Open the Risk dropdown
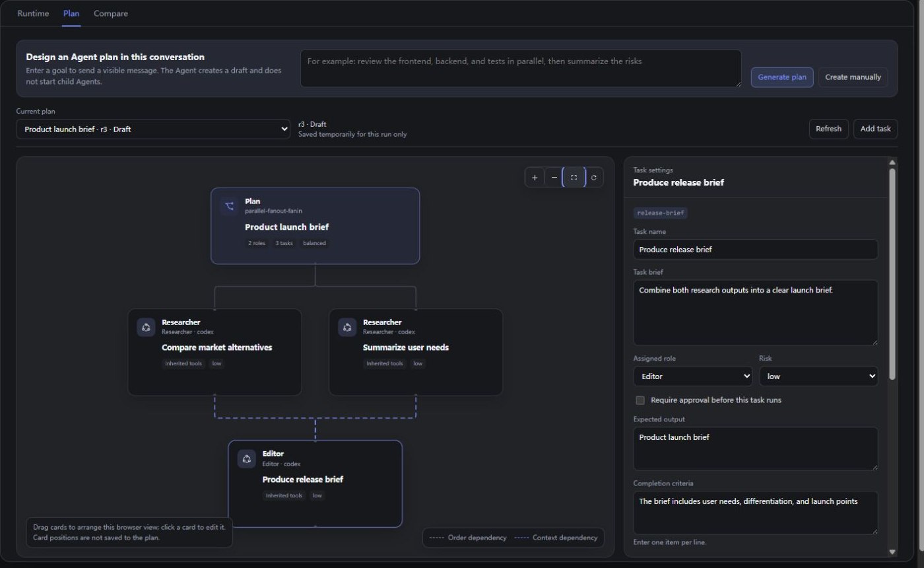Image resolution: width=924 pixels, height=568 pixels. [x=818, y=376]
